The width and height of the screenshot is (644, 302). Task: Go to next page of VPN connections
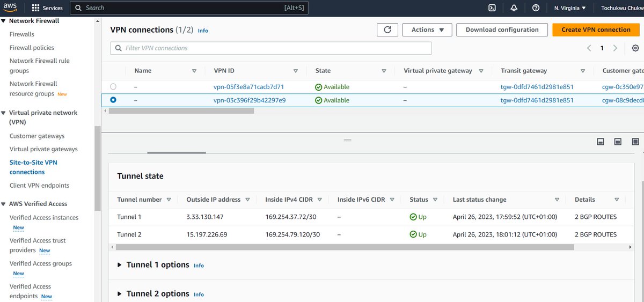tap(615, 48)
